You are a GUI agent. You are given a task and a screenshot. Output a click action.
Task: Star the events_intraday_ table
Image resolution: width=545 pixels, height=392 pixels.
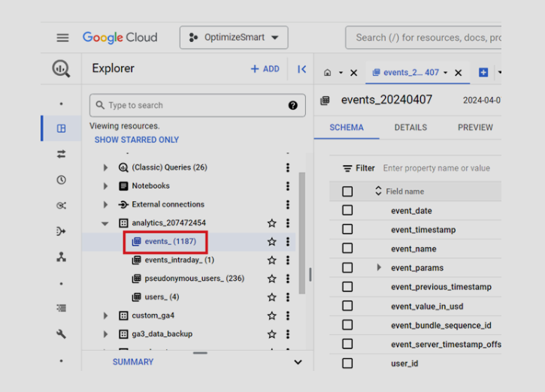(x=272, y=260)
